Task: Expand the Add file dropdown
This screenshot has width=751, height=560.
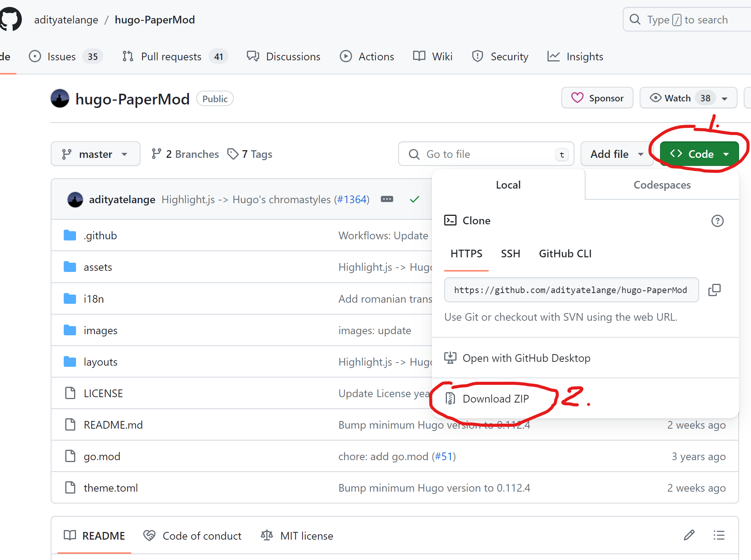Action: click(x=617, y=154)
